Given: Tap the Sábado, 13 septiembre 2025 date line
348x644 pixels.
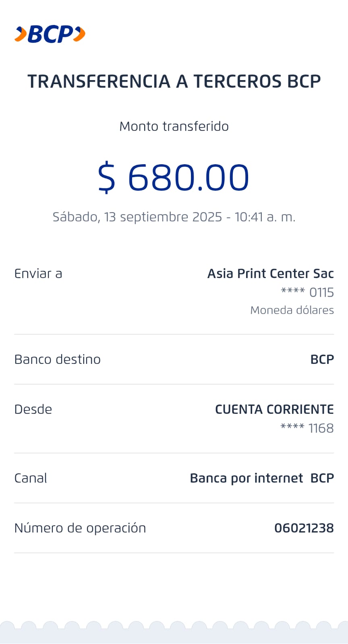Looking at the screenshot, I should pyautogui.click(x=174, y=217).
